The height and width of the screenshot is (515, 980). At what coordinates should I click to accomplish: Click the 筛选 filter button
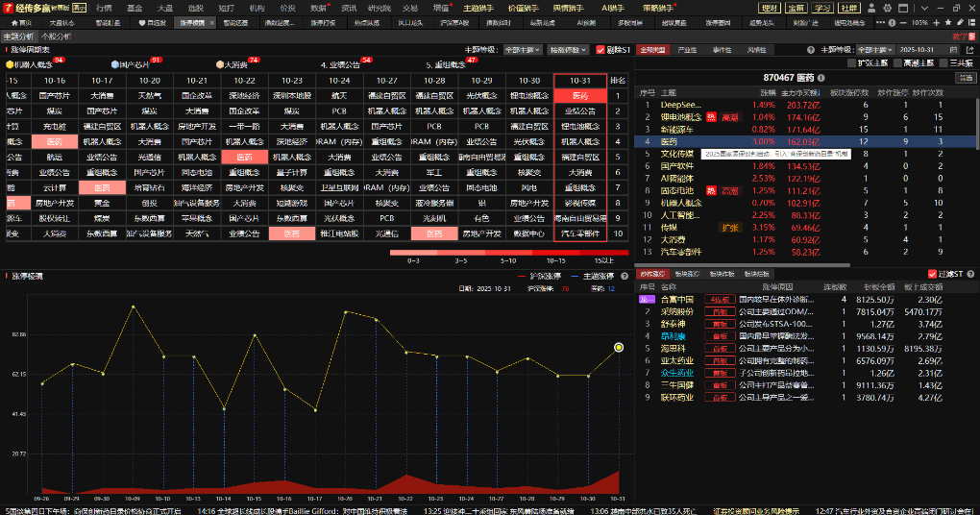tap(962, 77)
